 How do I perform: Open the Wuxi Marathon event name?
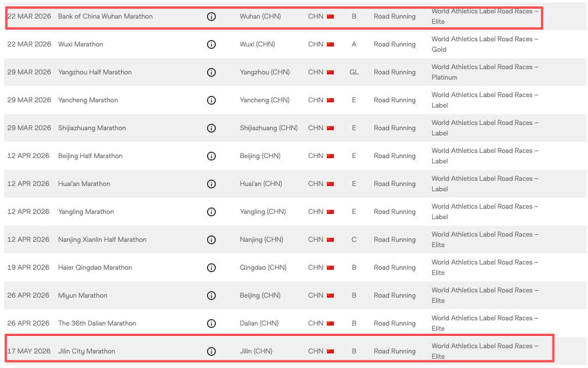(80, 44)
